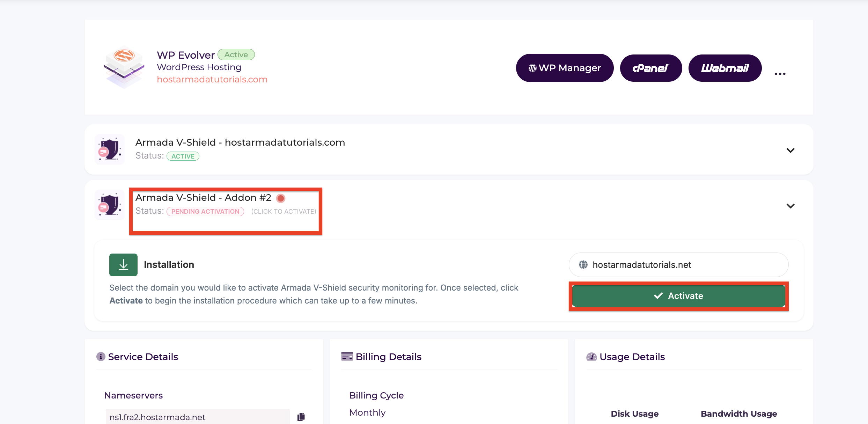The width and height of the screenshot is (868, 424).
Task: Click the Armada V-Shield - Addon #2 title
Action: 203,198
